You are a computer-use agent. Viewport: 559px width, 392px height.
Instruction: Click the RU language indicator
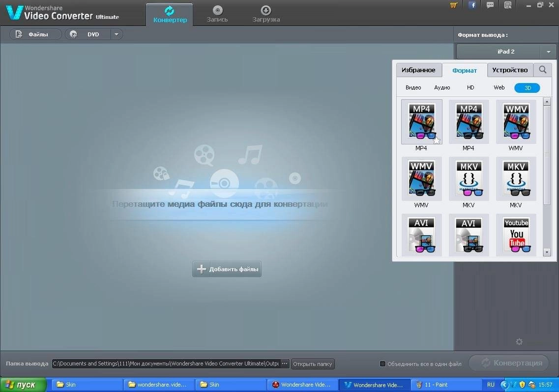[x=491, y=385]
